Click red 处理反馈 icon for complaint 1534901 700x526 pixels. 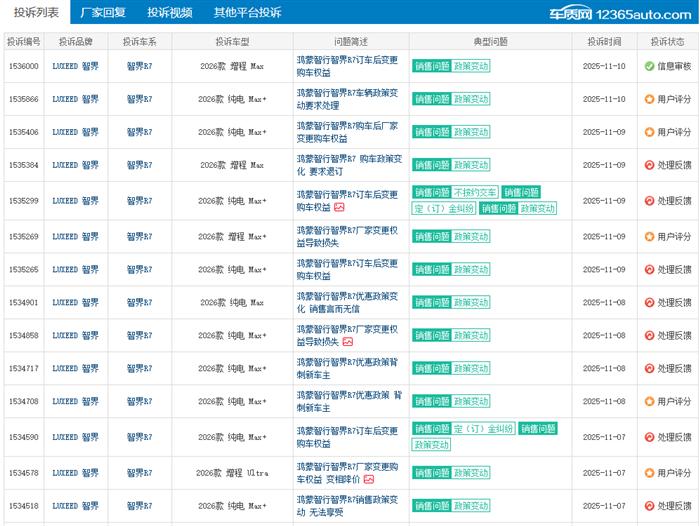coord(649,302)
